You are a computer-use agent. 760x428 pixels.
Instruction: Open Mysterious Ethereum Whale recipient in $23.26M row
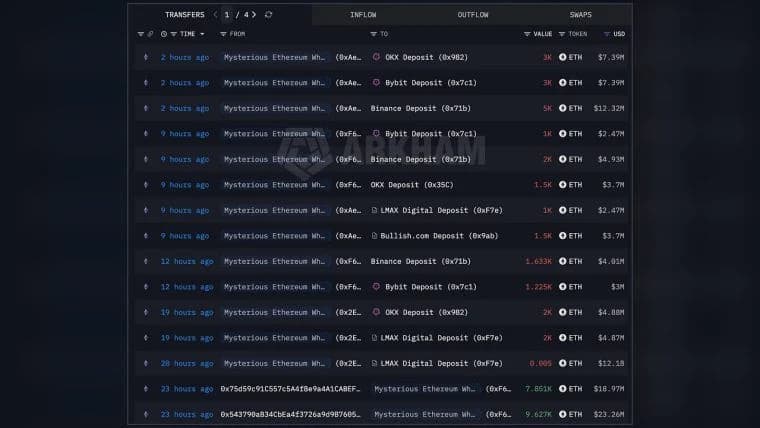[x=425, y=414]
